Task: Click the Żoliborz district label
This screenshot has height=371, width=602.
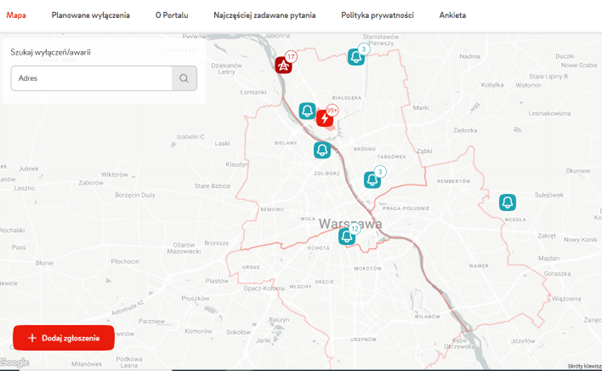Action: pyautogui.click(x=327, y=173)
